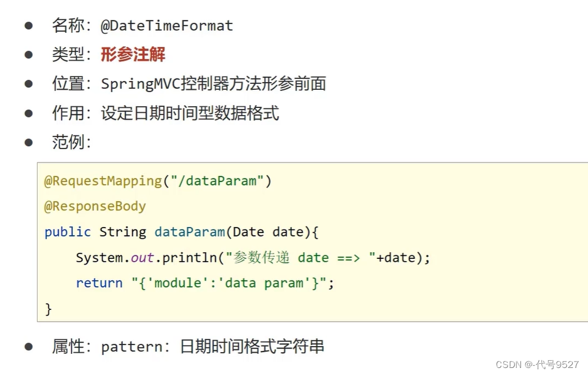Click the bullet before 类型

tap(29, 55)
